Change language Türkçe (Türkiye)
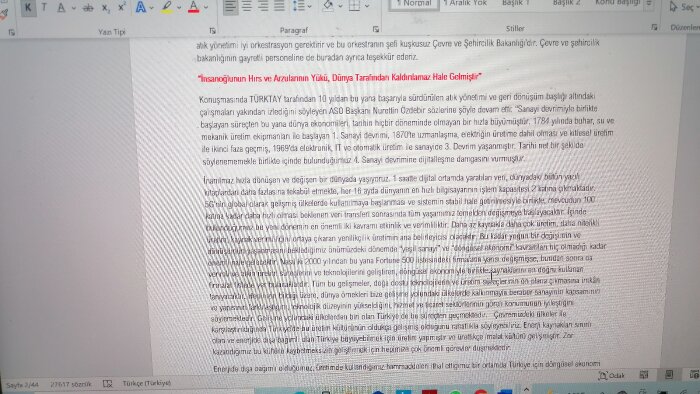 146,383
